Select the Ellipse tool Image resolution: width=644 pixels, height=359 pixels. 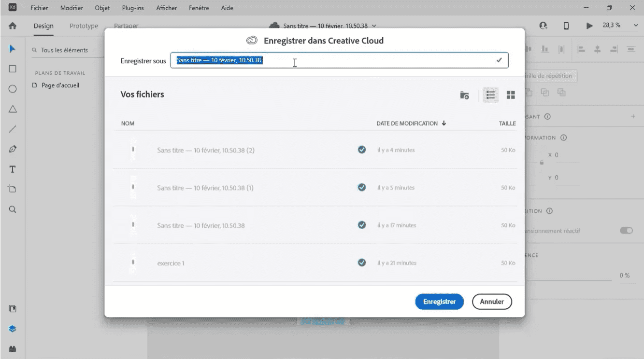pyautogui.click(x=13, y=89)
